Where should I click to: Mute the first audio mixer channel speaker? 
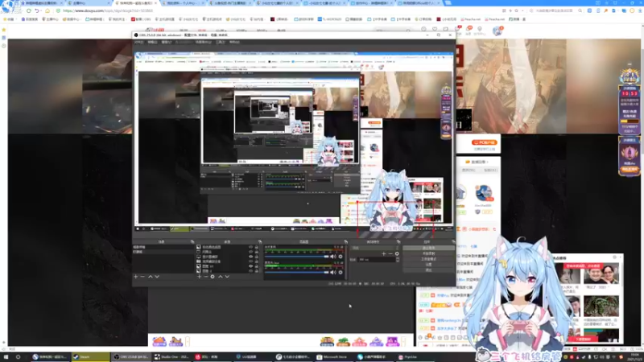coord(332,257)
